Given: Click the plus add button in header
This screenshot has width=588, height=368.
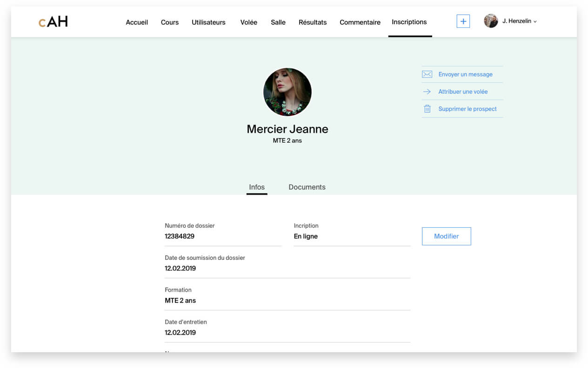Looking at the screenshot, I should pyautogui.click(x=463, y=21).
